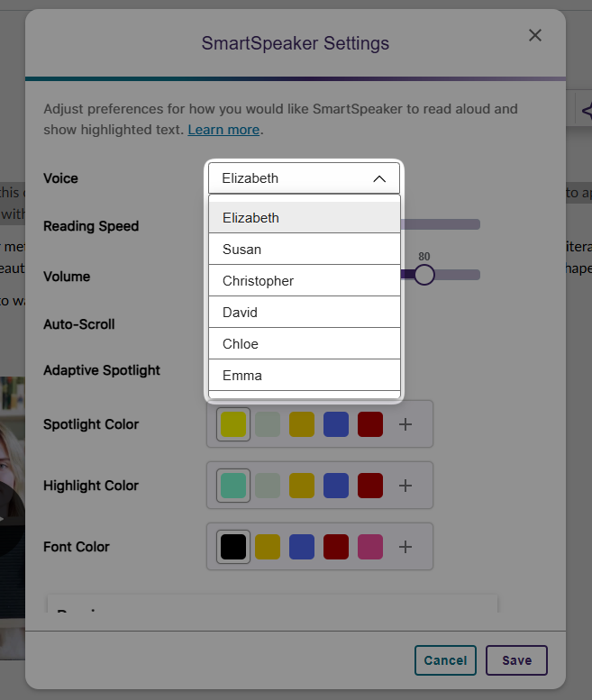Viewport: 592px width, 700px height.
Task: Add a custom Font Color with plus icon
Action: pyautogui.click(x=405, y=547)
